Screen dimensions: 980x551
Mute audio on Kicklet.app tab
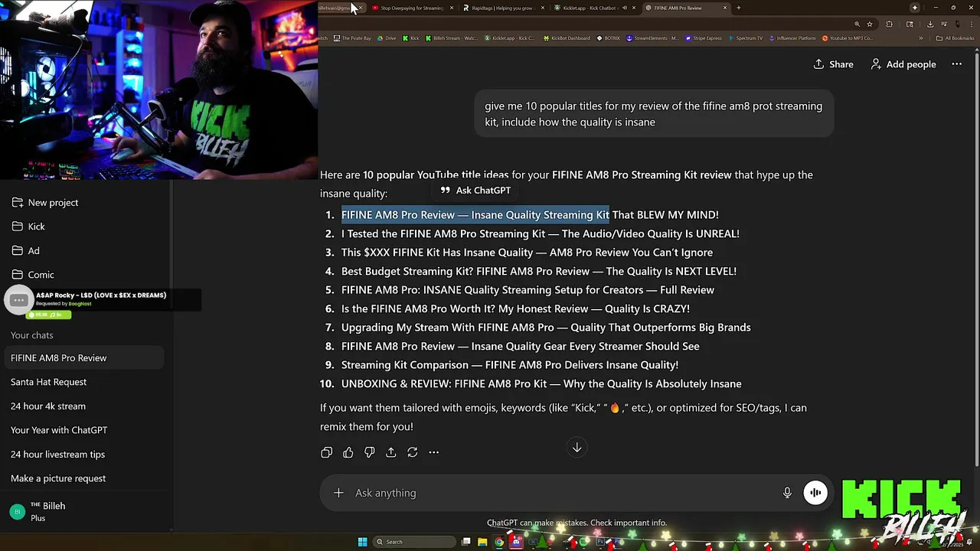[625, 8]
